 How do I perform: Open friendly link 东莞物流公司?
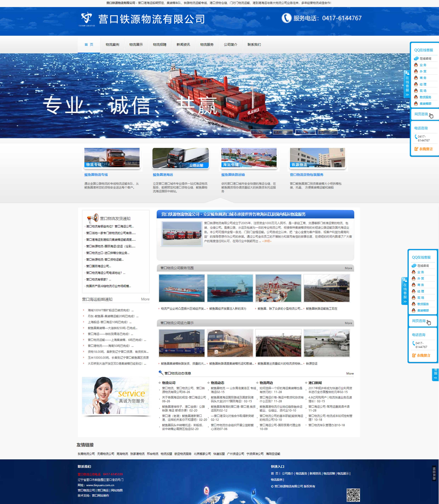point(86,454)
